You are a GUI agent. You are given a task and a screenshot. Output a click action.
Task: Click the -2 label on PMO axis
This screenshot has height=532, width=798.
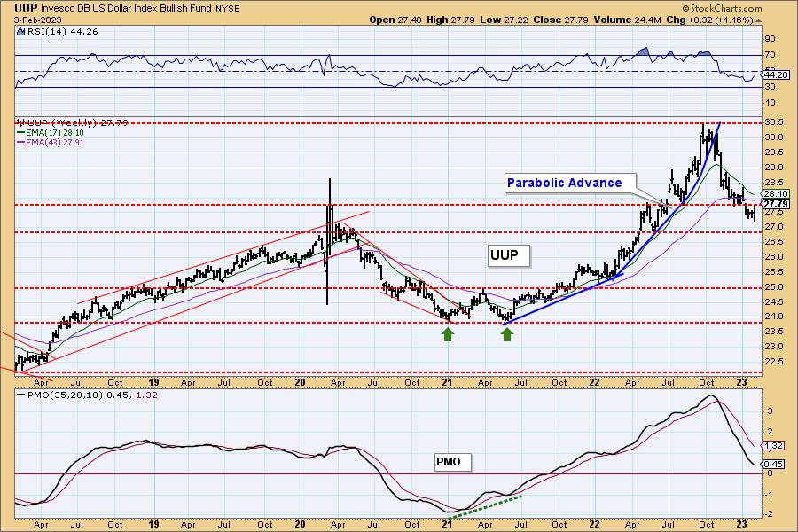(x=769, y=515)
